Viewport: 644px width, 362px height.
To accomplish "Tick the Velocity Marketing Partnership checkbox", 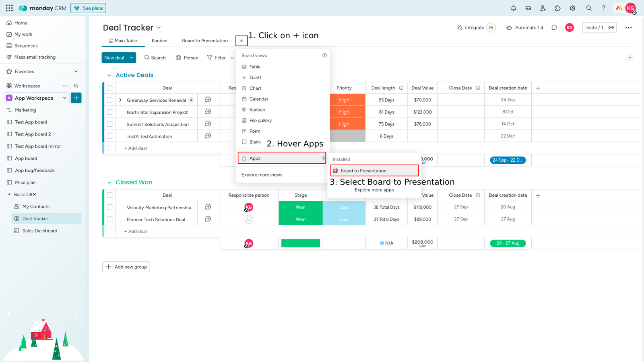I will pos(109,207).
